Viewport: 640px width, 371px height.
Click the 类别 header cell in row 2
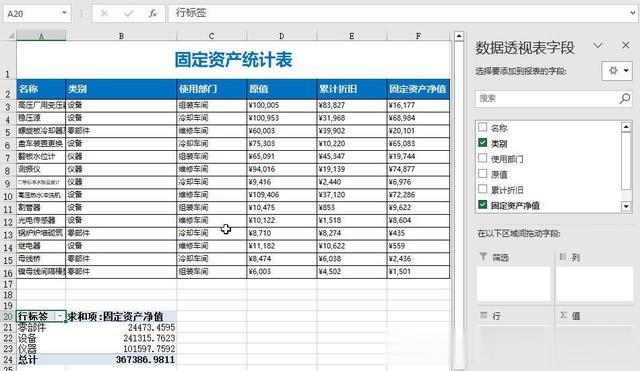(121, 89)
